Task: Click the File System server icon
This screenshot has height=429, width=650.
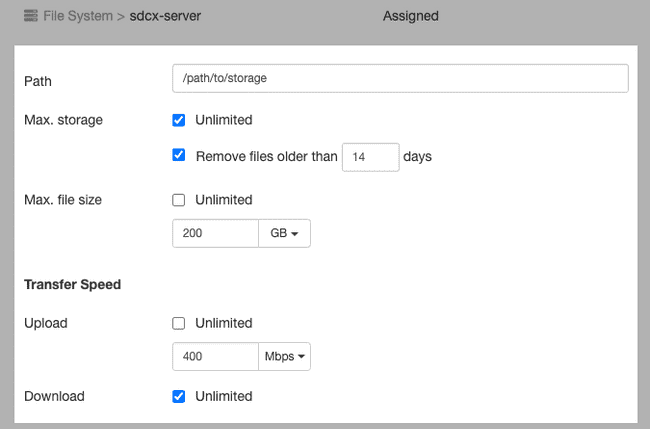Action: [x=31, y=16]
